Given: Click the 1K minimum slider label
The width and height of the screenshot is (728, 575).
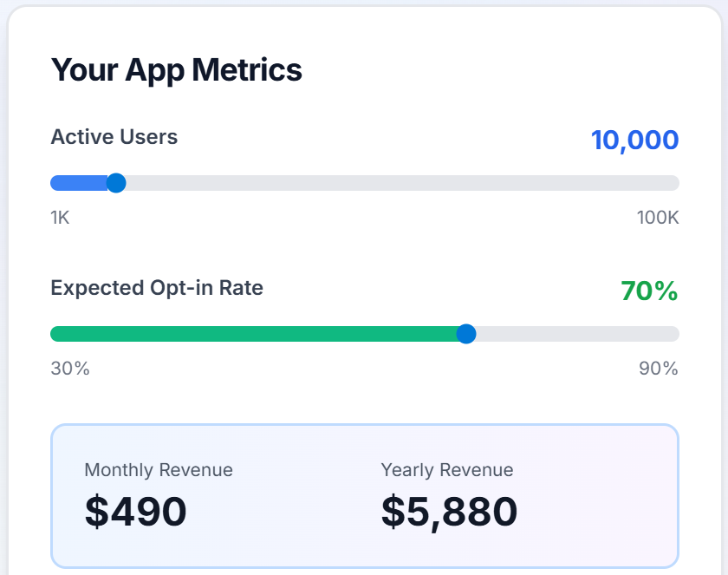Looking at the screenshot, I should click(x=60, y=218).
